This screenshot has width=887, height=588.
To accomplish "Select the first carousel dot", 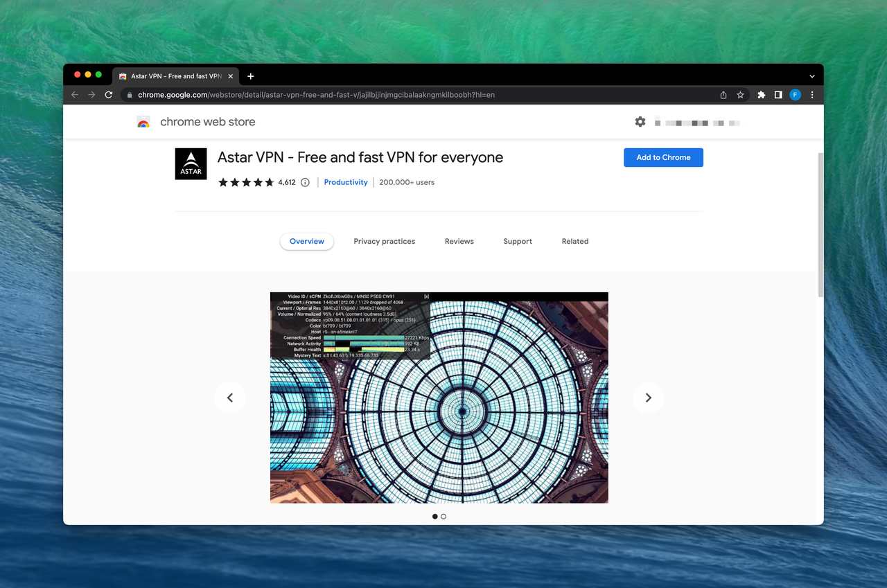I will (435, 516).
